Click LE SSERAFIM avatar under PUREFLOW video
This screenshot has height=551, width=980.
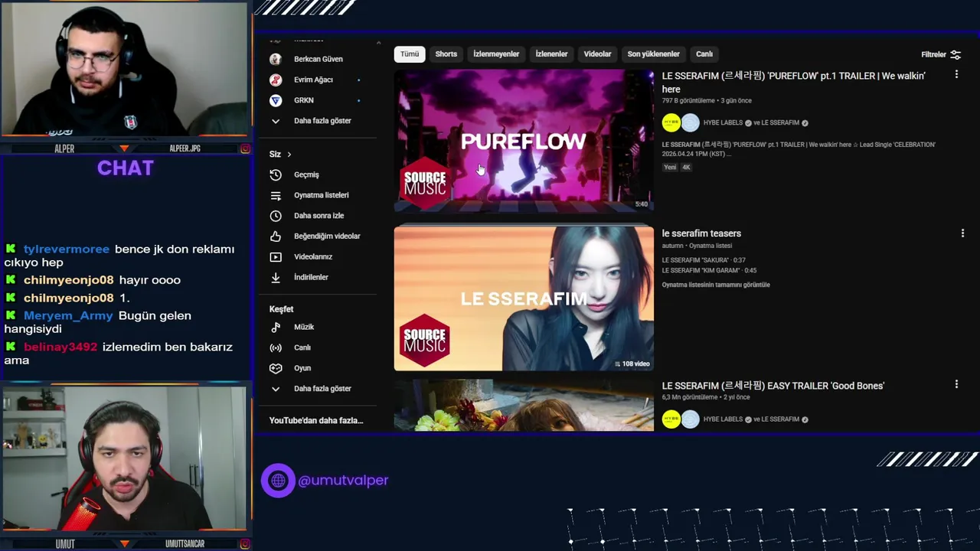click(691, 122)
